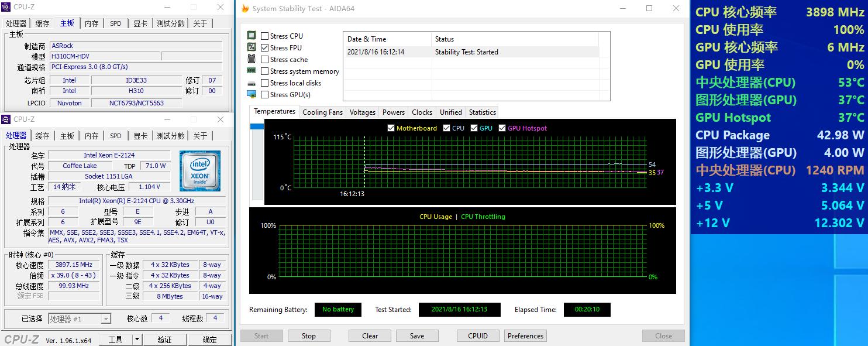Enable the Stress local disks checkbox
Image resolution: width=868 pixels, height=346 pixels.
tap(265, 83)
